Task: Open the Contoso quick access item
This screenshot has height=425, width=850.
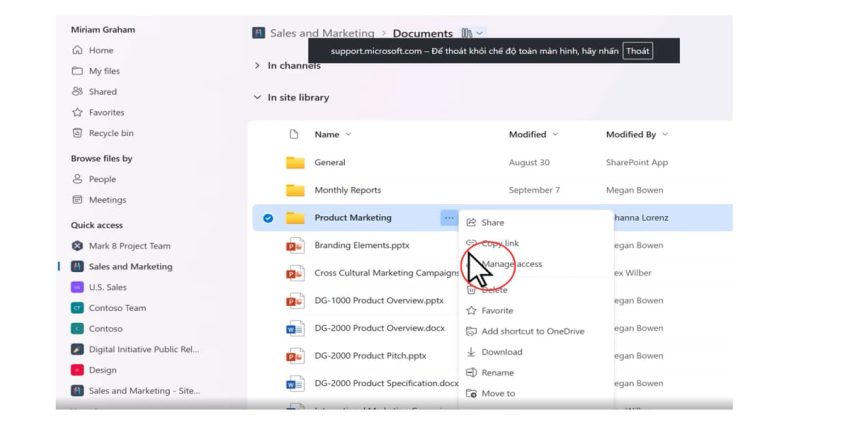Action: click(97, 329)
